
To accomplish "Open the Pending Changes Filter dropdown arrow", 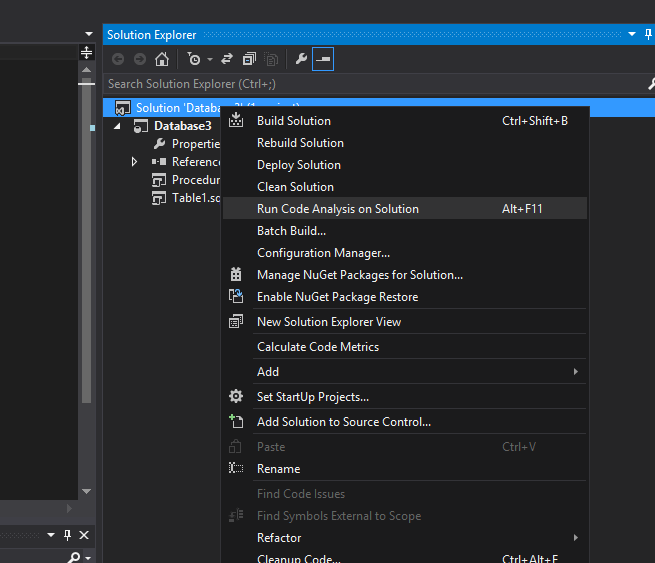I will 210,60.
